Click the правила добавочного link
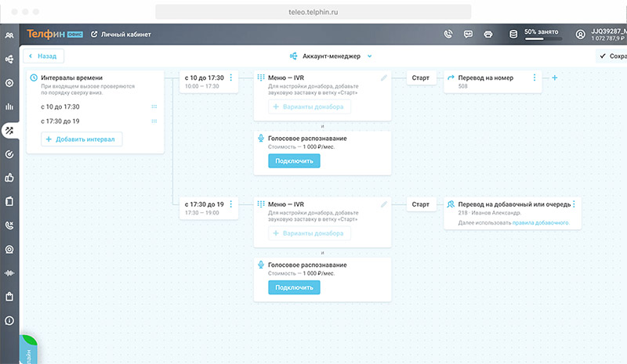The height and width of the screenshot is (364, 627). 541,223
